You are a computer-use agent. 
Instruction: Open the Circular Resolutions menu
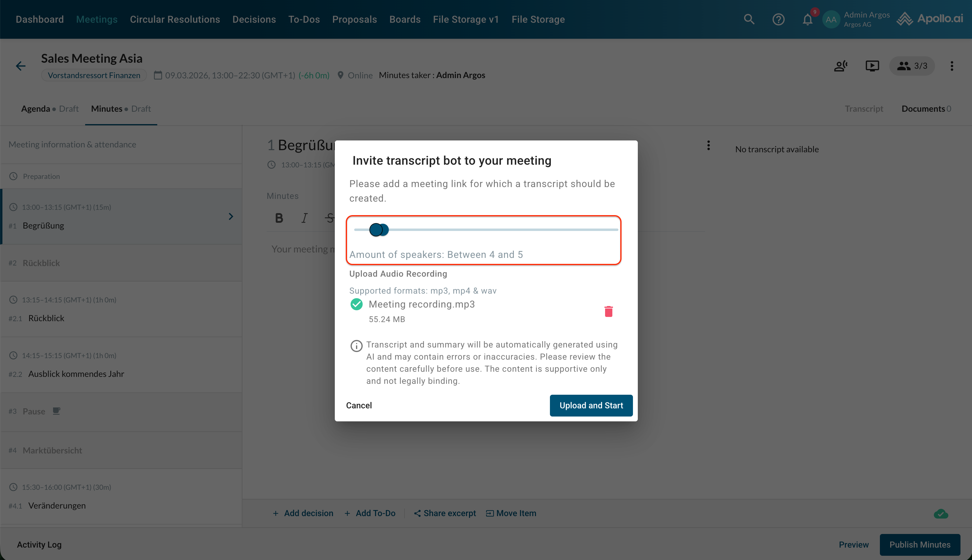(x=175, y=19)
